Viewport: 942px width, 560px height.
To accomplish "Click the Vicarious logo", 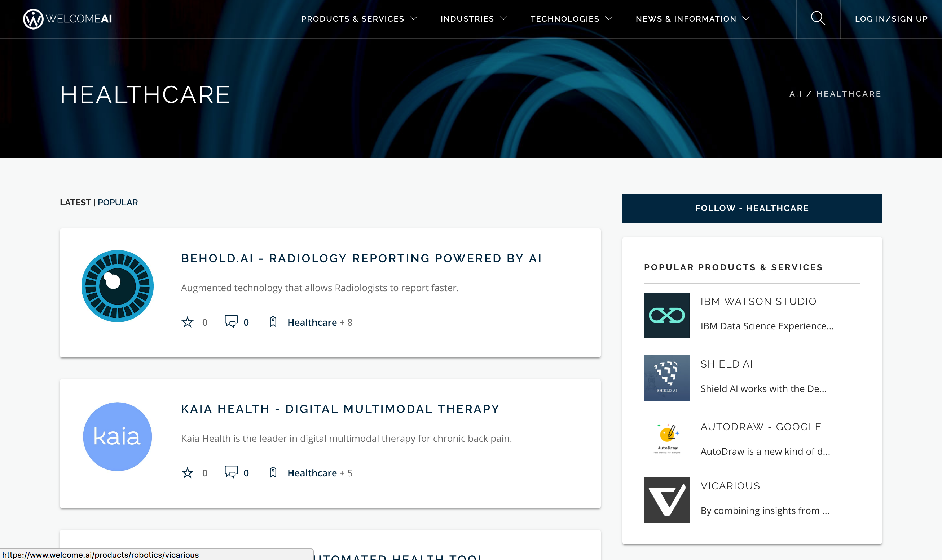I will tap(666, 499).
